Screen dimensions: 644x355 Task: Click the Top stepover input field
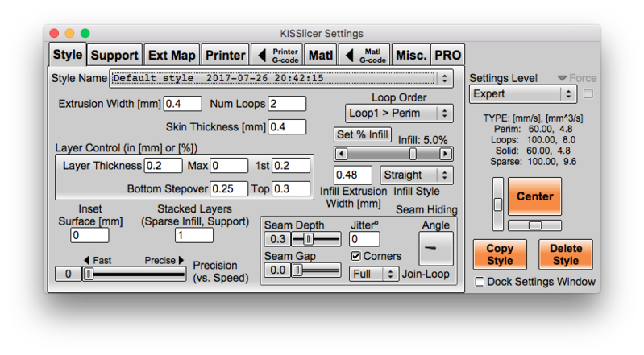pos(291,189)
